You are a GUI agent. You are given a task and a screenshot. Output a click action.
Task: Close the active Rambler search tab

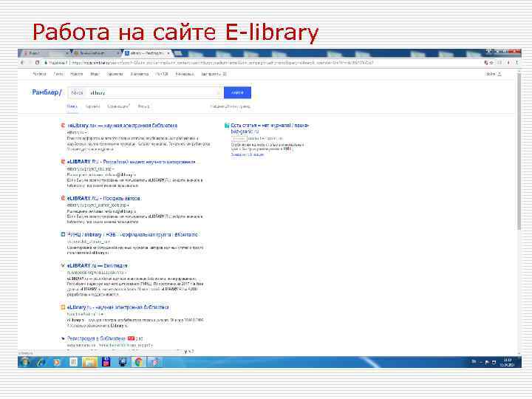(x=168, y=53)
